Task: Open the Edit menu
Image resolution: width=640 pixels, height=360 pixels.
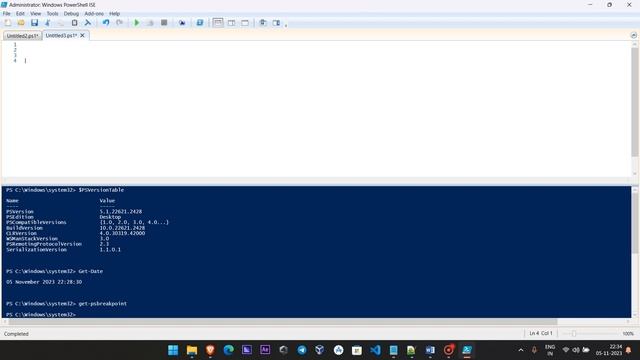Action: tap(20, 13)
